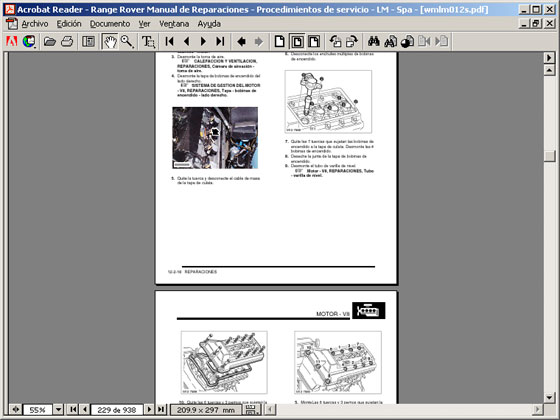Viewport: 560px width, 420px height.
Task: Go to First Page in toolbar
Action: 170,41
